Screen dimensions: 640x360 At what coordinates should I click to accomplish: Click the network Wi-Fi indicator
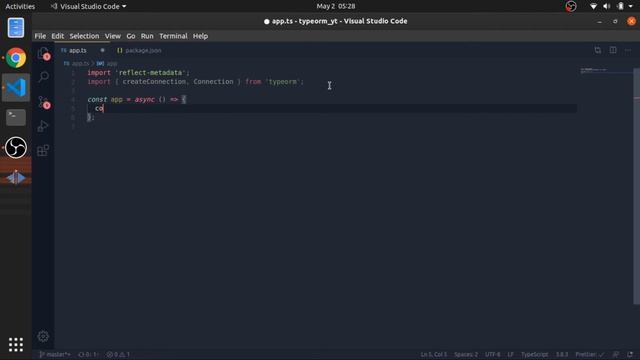(593, 6)
